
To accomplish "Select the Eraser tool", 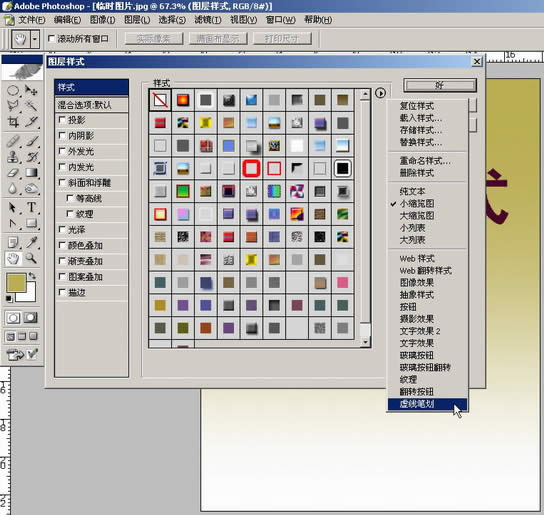I will click(13, 172).
